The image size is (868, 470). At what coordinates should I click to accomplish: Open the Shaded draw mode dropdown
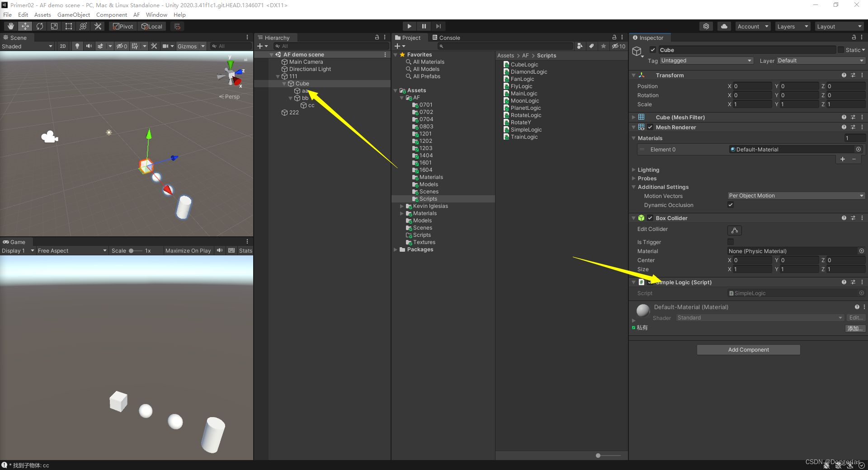(27, 46)
